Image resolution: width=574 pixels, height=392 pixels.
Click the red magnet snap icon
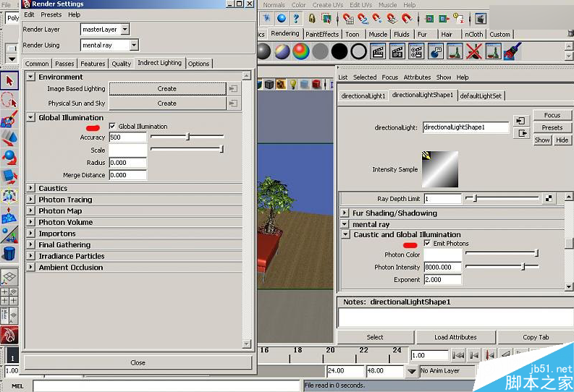(407, 18)
